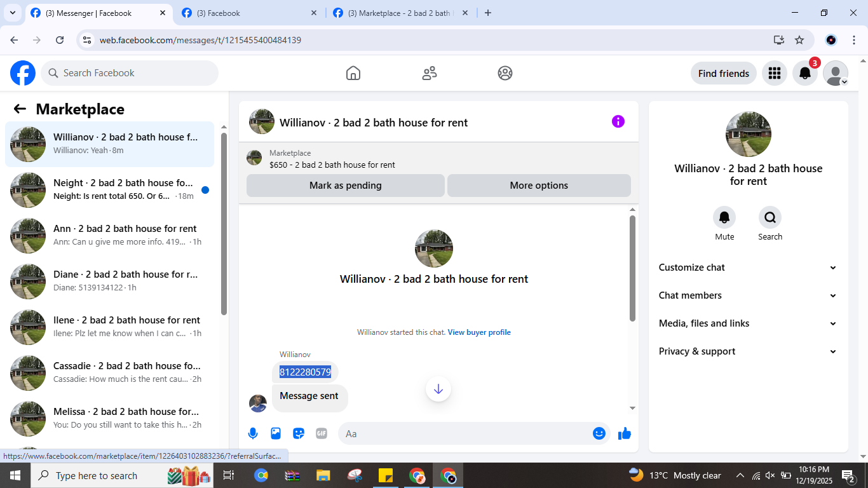Screen dimensions: 868x488
Task: Switch to the Marketplace 2 bad 2 bath tab
Action: [399, 13]
